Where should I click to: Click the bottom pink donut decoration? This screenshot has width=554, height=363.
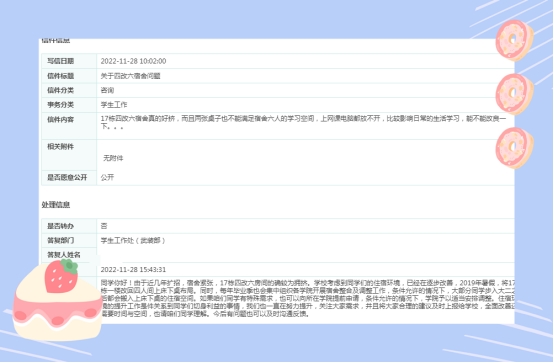coord(514,148)
